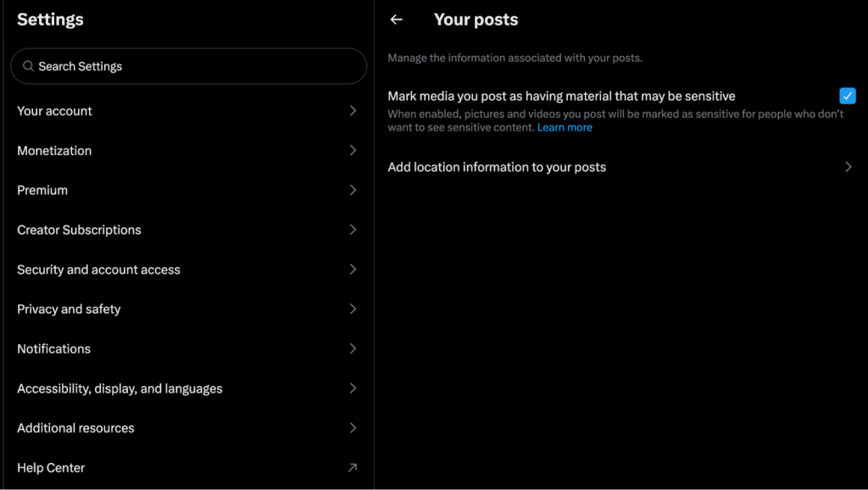
Task: Go to Premium settings
Action: [42, 190]
